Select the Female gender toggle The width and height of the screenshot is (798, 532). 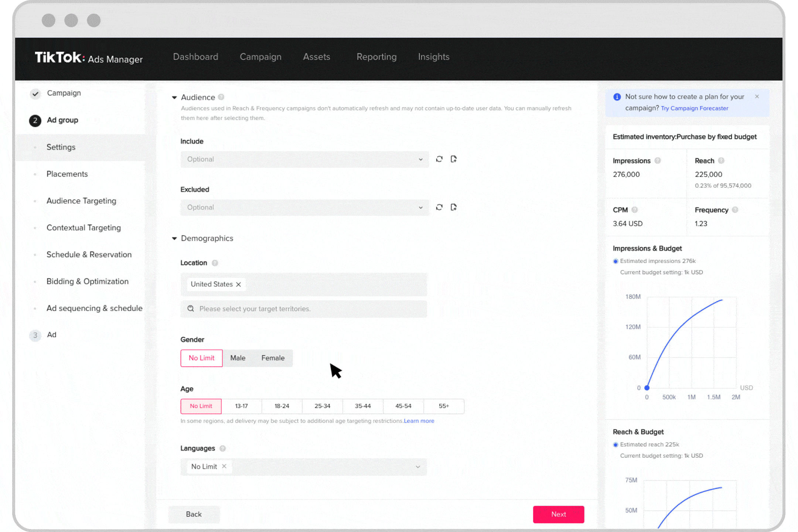tap(273, 358)
